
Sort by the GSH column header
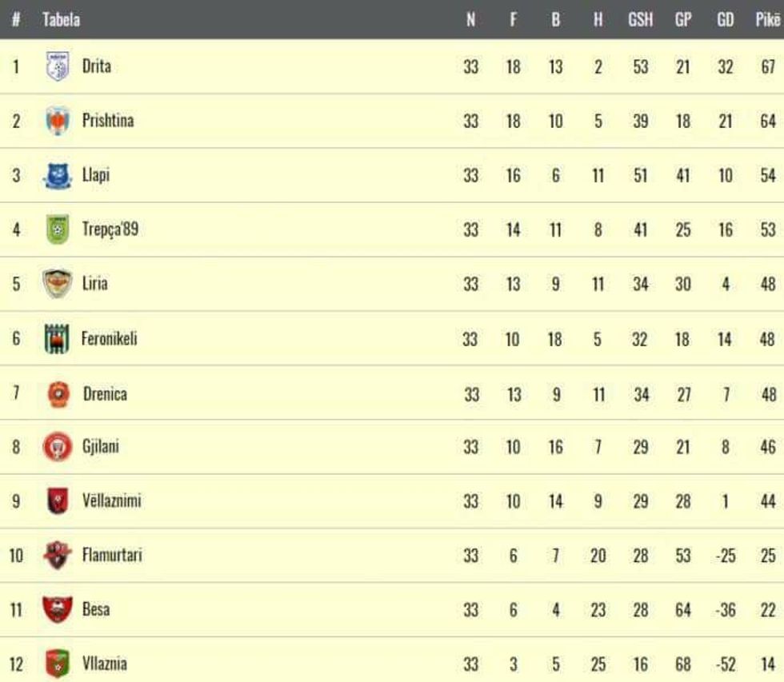click(640, 20)
